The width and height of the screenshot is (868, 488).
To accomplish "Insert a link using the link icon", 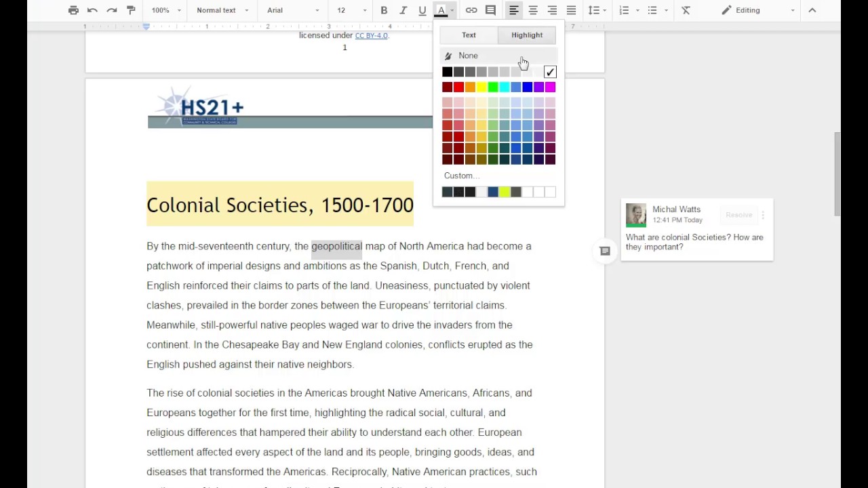I will pyautogui.click(x=471, y=10).
